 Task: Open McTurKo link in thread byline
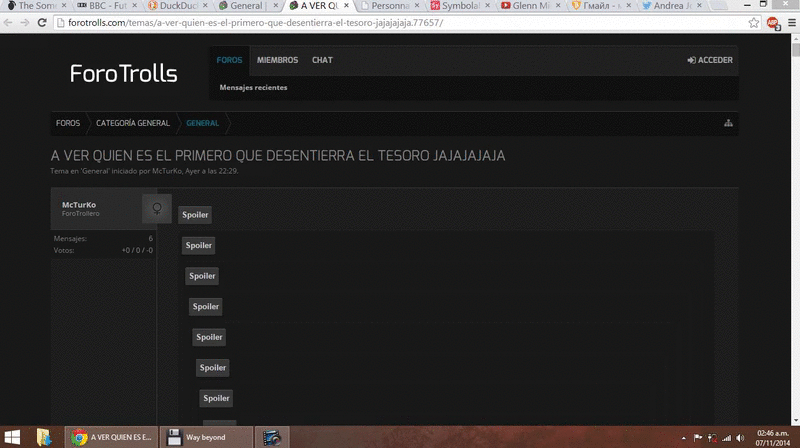[167, 171]
